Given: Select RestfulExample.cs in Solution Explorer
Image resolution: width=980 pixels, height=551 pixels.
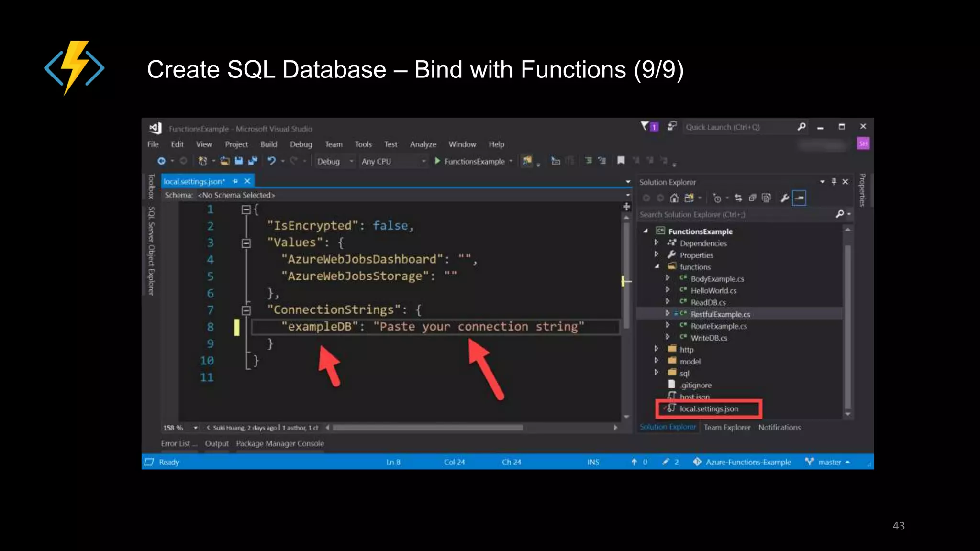Looking at the screenshot, I should pos(720,314).
